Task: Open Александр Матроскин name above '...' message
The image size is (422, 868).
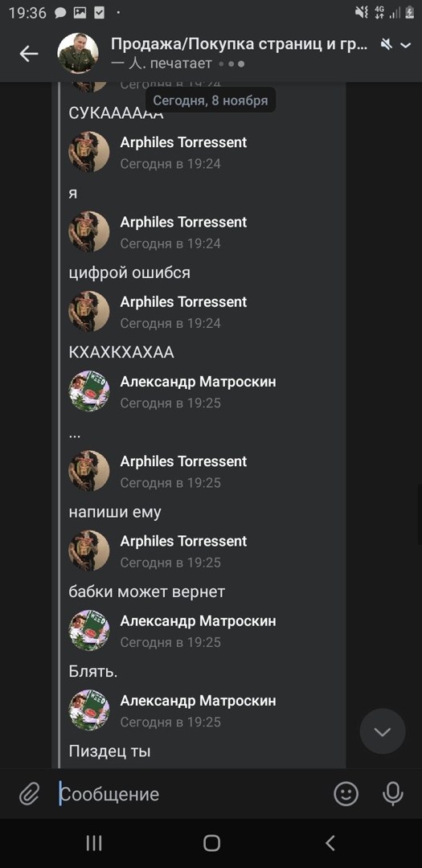Action: pyautogui.click(x=199, y=382)
